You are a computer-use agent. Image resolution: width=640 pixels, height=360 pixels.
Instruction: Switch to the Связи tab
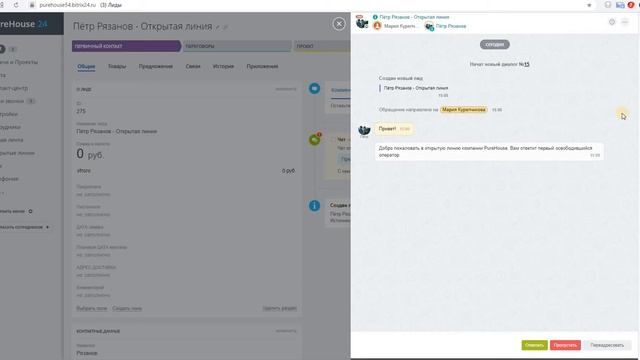(193, 67)
